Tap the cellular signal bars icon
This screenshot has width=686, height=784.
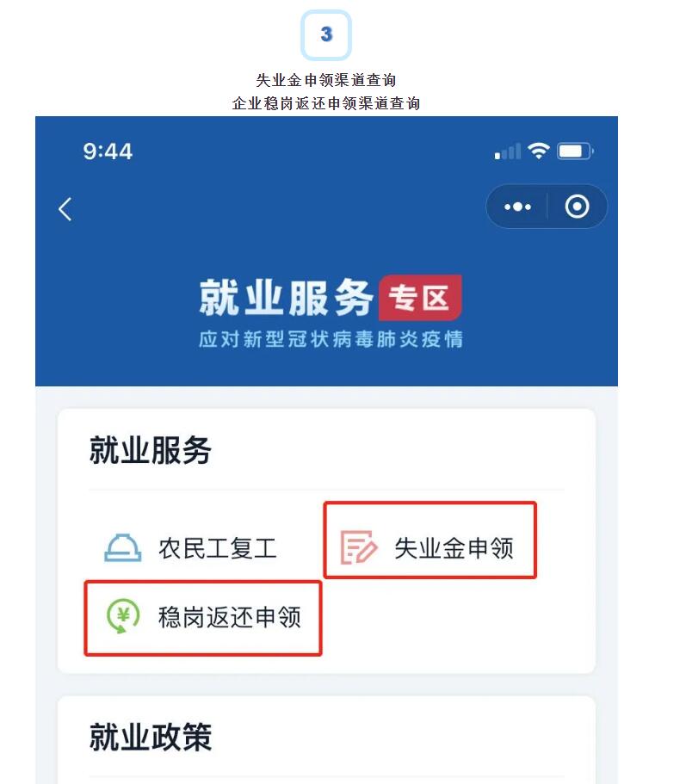508,151
